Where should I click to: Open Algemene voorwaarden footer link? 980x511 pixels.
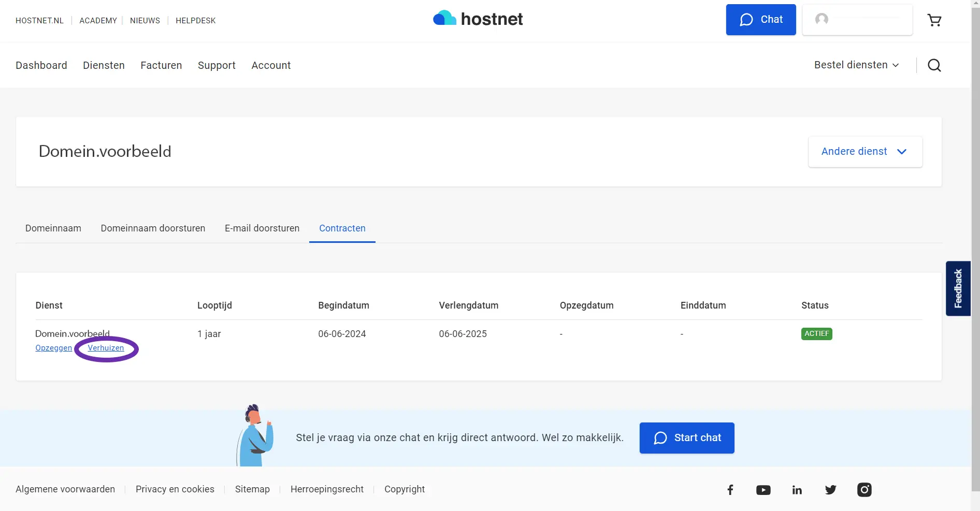click(65, 489)
